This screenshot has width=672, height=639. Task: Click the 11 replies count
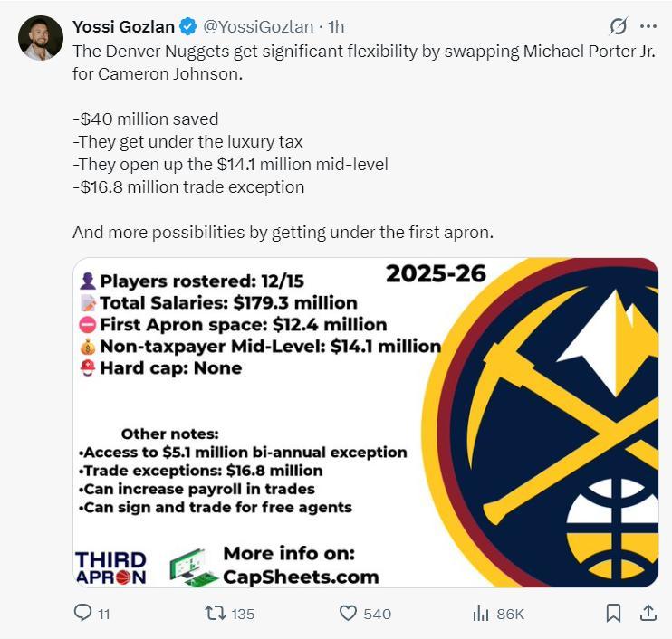pos(103,614)
